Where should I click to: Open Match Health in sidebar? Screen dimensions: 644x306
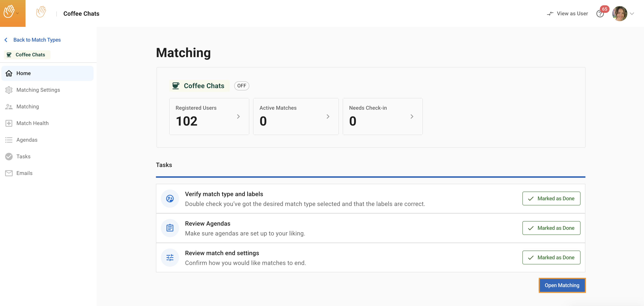tap(32, 123)
